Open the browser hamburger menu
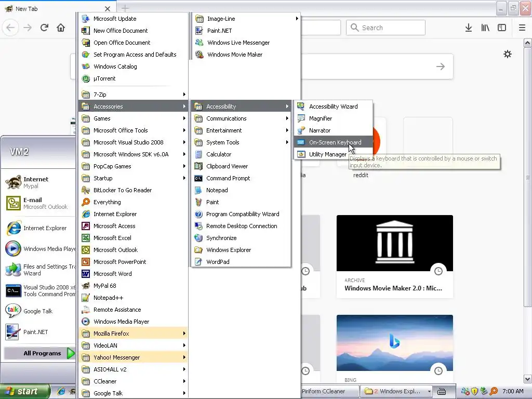This screenshot has width=532, height=399. (522, 28)
